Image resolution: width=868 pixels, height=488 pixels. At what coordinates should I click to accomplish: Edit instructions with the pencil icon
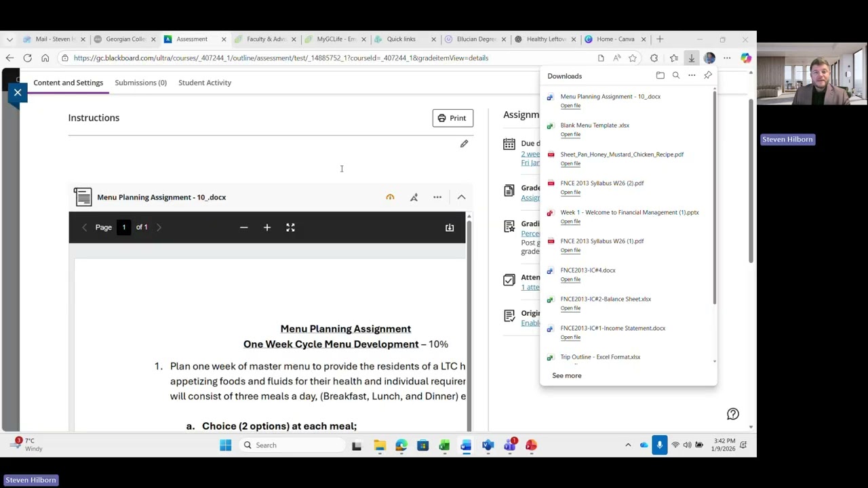point(464,144)
